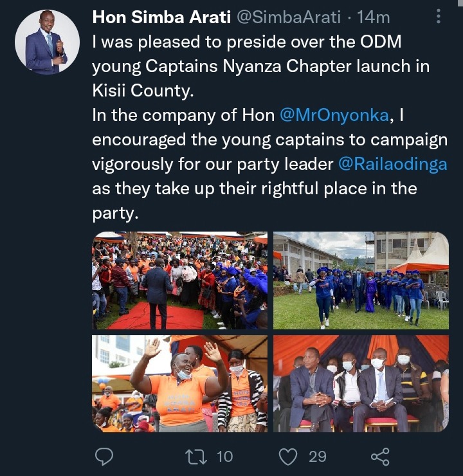The width and height of the screenshot is (463, 476).
Task: Open the @Railaodinga mention link
Action: coord(393,164)
